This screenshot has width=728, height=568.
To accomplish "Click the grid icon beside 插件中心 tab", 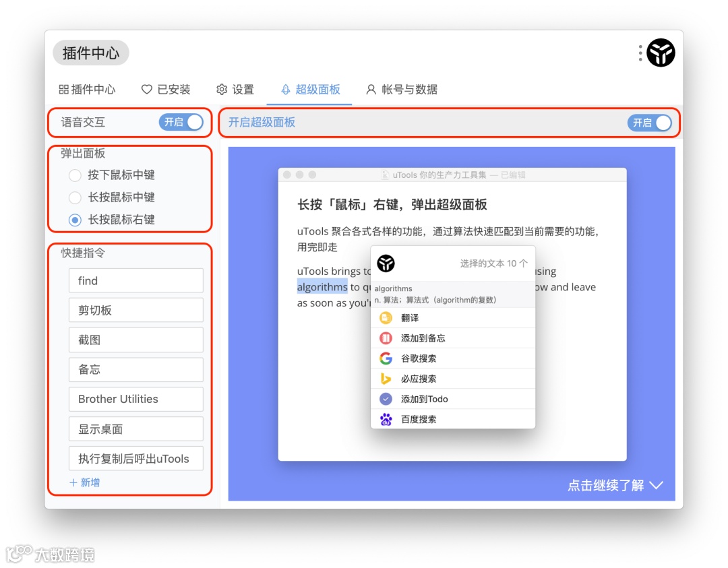I will [63, 89].
